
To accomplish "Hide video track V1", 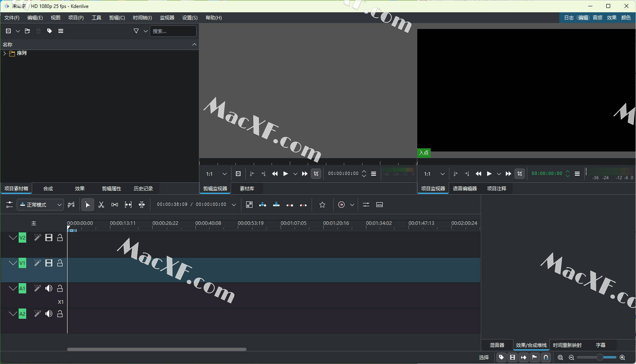I will (x=49, y=263).
